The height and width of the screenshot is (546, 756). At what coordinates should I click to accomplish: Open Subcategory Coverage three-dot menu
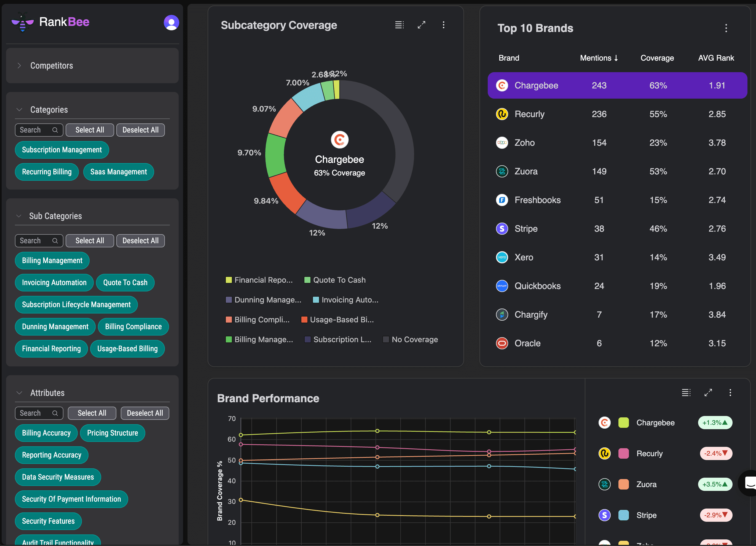443,25
